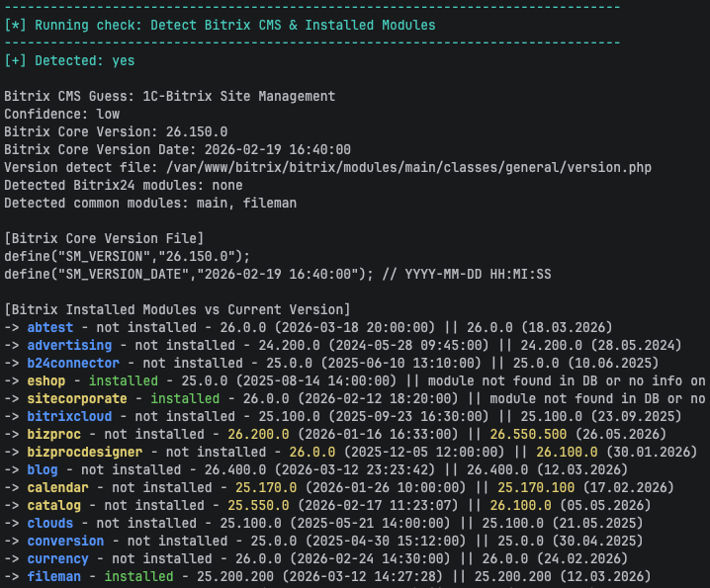Click the 'Confidence: low' text
The height and width of the screenshot is (588, 710).
62,114
